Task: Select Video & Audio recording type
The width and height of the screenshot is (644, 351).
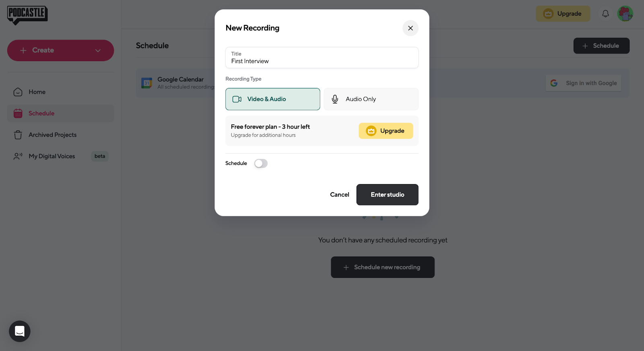Action: point(272,99)
